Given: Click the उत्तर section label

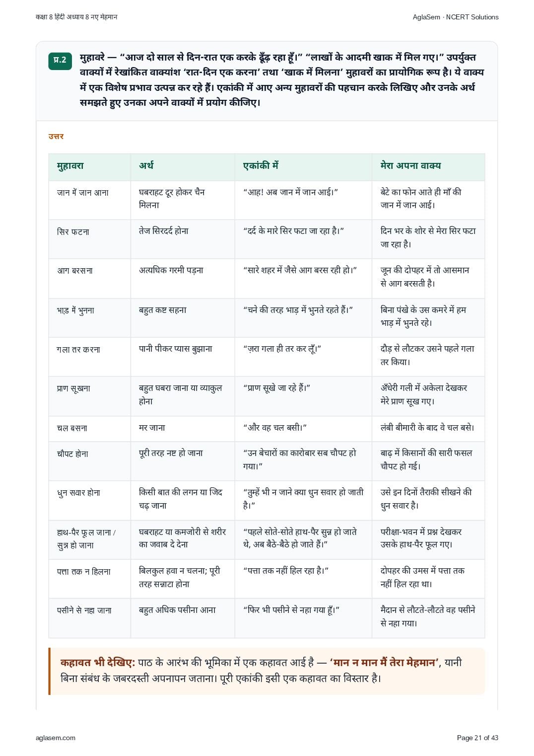Looking at the screenshot, I should tap(56, 137).
